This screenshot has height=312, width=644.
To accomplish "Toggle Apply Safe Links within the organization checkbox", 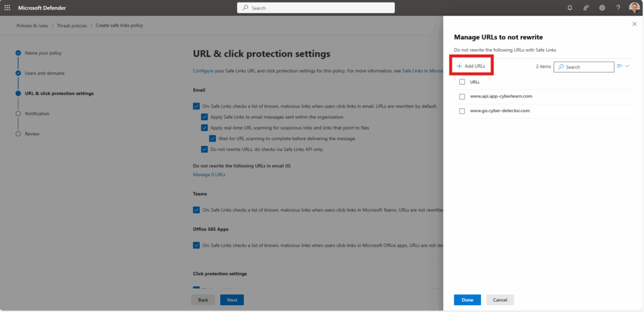I will [204, 117].
